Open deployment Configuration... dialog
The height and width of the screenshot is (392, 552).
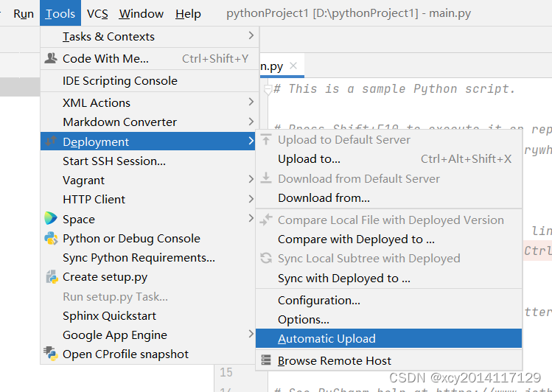[x=318, y=300]
